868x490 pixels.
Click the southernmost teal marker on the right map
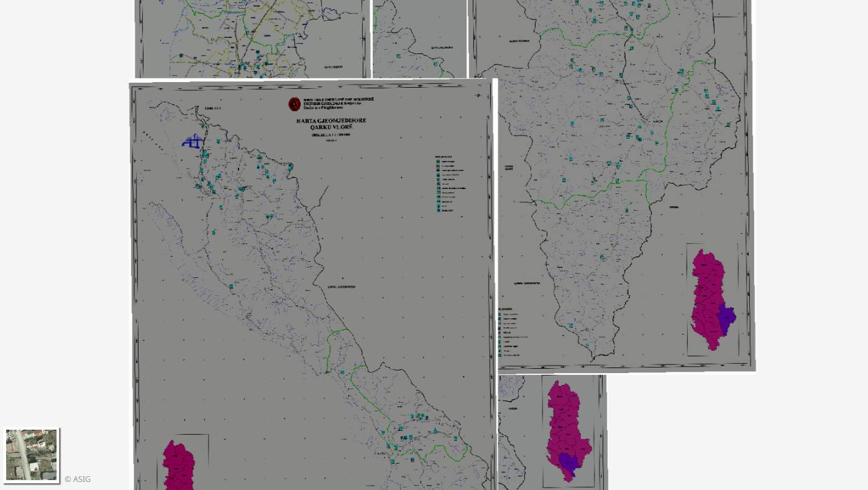pyautogui.click(x=588, y=345)
